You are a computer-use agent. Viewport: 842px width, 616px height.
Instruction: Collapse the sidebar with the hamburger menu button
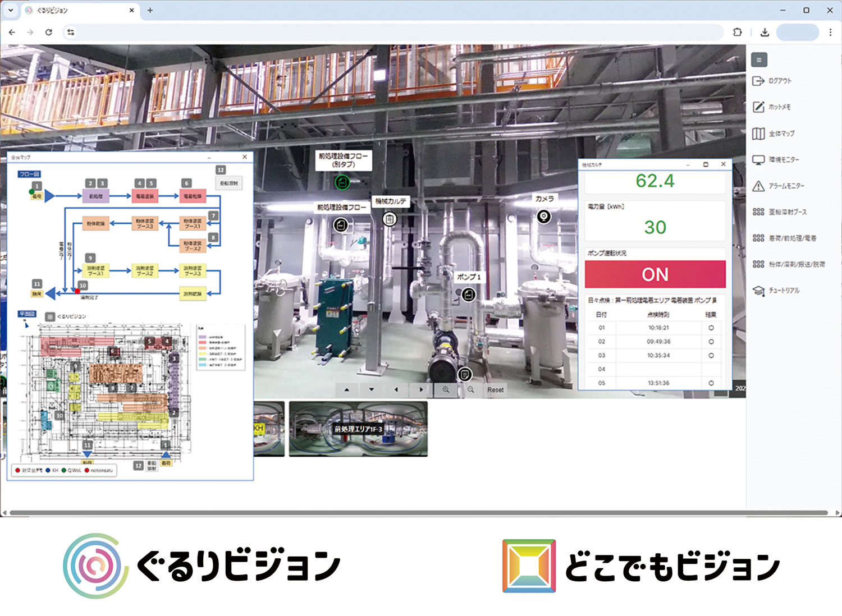[759, 60]
